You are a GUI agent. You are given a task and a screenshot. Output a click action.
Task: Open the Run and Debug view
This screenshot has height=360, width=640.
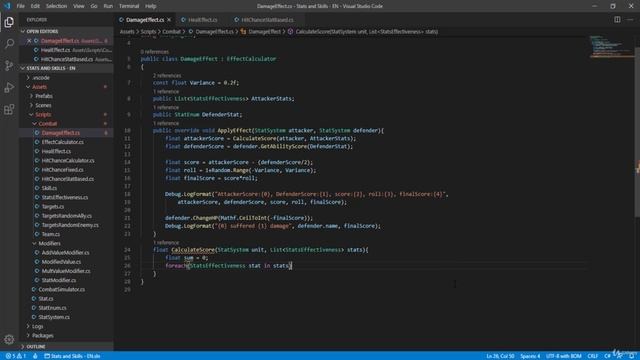9,87
